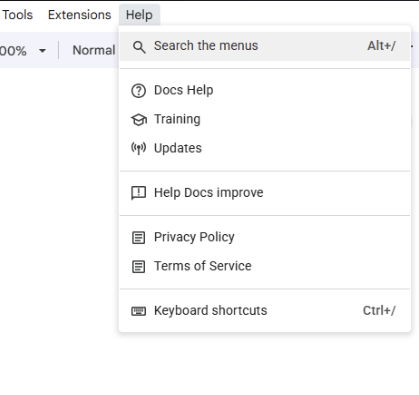Click the broadcast Updates icon
The height and width of the screenshot is (395, 419).
pos(138,148)
